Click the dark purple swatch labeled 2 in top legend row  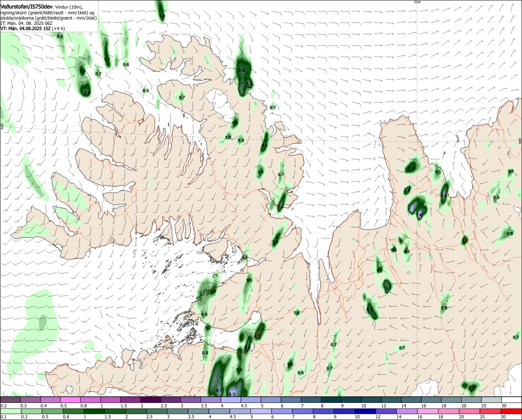tap(150, 400)
